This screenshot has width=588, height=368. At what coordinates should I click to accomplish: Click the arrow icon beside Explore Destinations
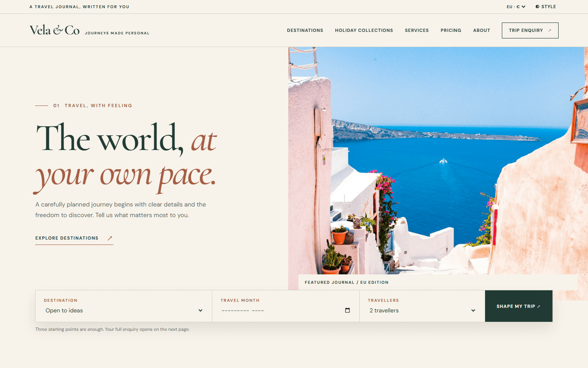pos(109,238)
